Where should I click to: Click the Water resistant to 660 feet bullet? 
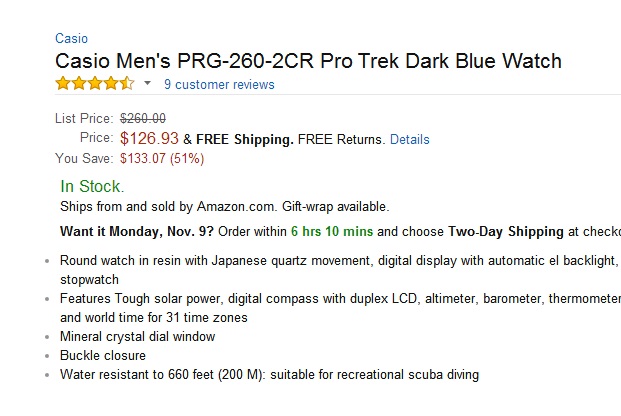coord(269,375)
